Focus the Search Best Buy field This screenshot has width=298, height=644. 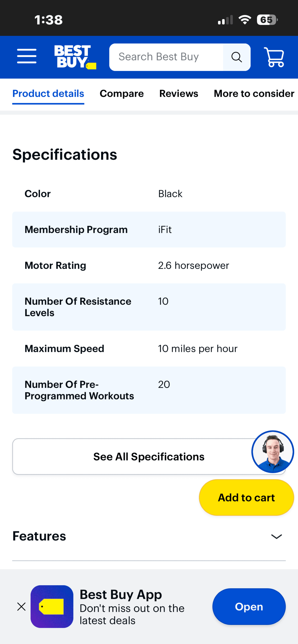[x=166, y=57]
